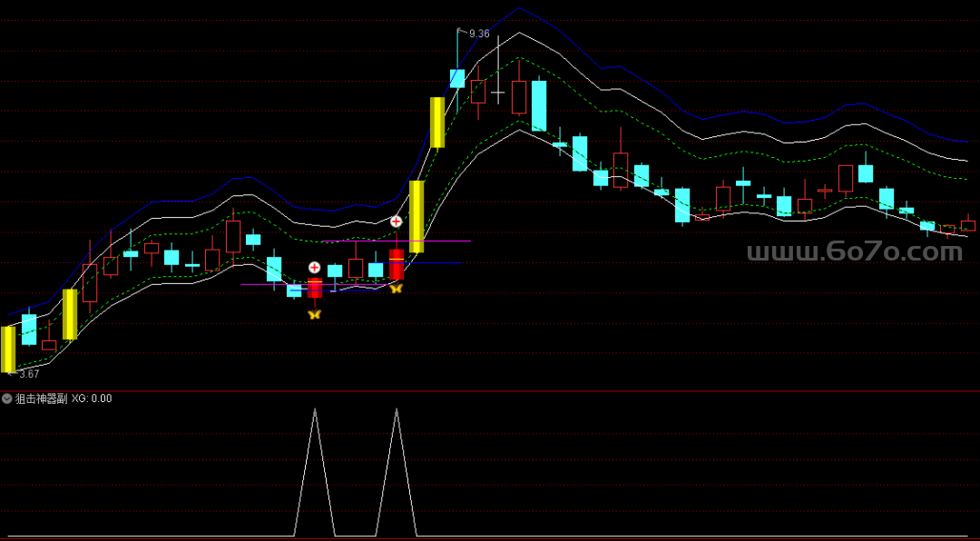Click the XG: 0.00 value readout
The image size is (980, 541).
92,398
